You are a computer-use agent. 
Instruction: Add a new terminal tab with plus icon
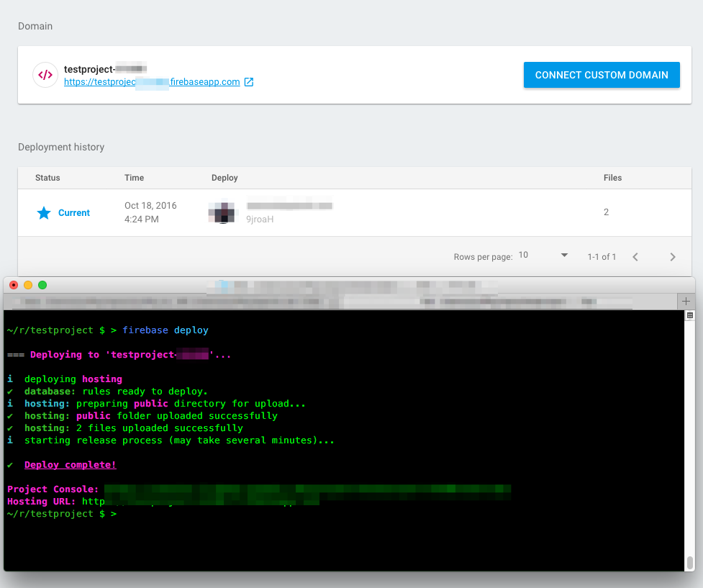pos(686,302)
